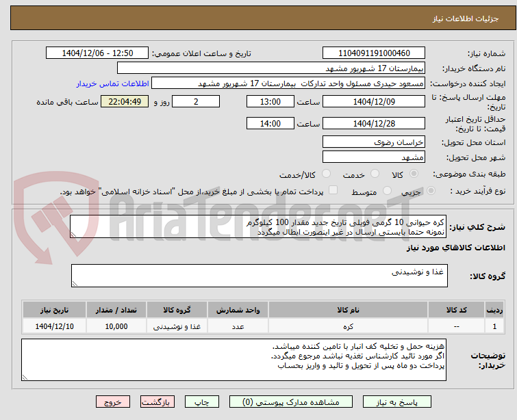Click the 1404/12/10 need date cell
Viewport: 517px width, 420px height.
(54, 326)
